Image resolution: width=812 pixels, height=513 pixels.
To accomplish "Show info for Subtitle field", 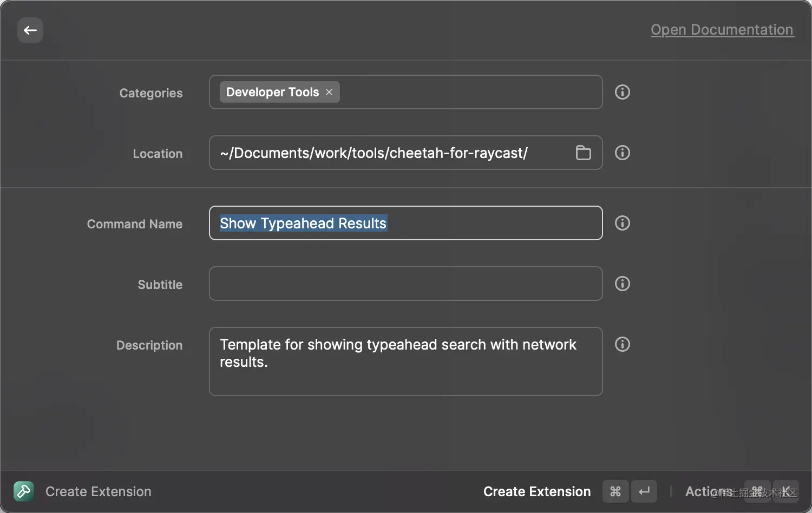I will (x=623, y=284).
